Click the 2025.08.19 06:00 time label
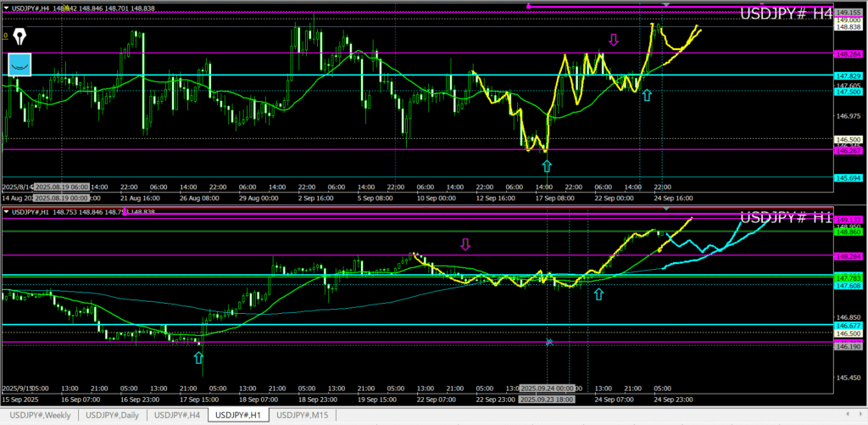 [60, 187]
